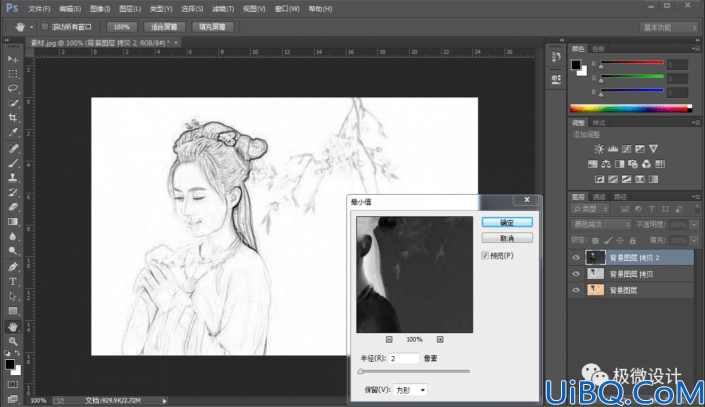Screen dimensions: 705x407
Task: Click the zoom-in icon under the dialog preview
Action: point(440,340)
